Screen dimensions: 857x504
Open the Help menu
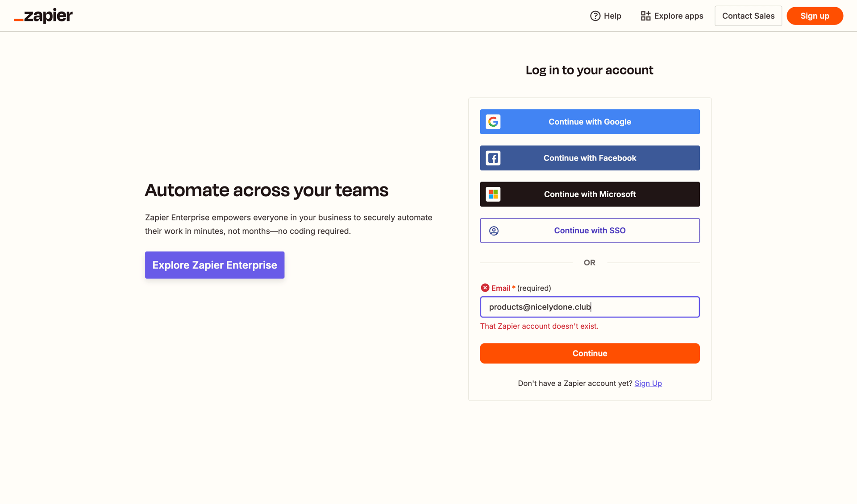tap(606, 16)
